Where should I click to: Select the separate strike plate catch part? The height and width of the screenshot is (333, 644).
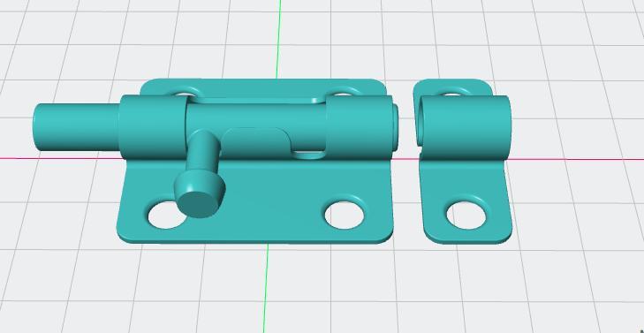[x=463, y=161]
